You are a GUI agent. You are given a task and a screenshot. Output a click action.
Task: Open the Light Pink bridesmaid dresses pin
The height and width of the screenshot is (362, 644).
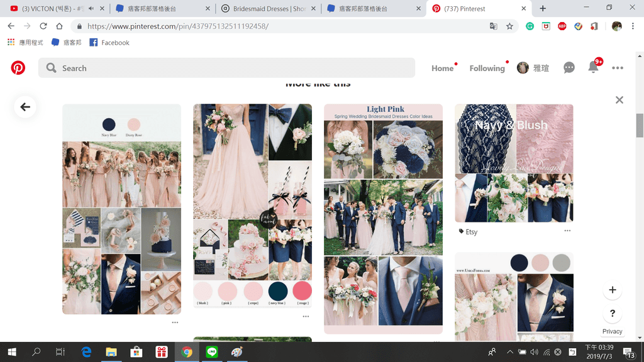point(383,219)
